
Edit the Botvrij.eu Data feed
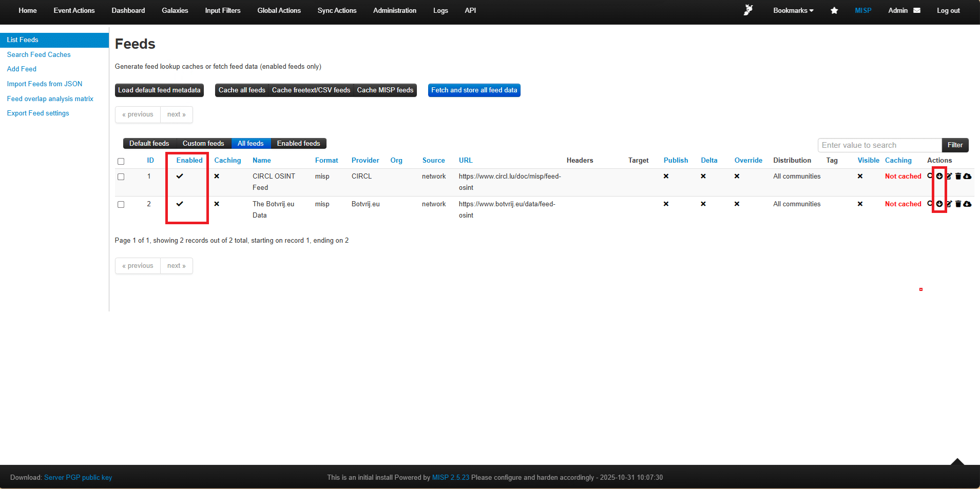pos(949,204)
